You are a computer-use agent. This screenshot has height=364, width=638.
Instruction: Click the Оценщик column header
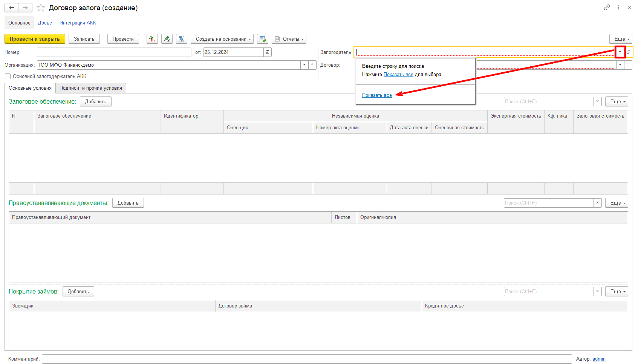268,128
